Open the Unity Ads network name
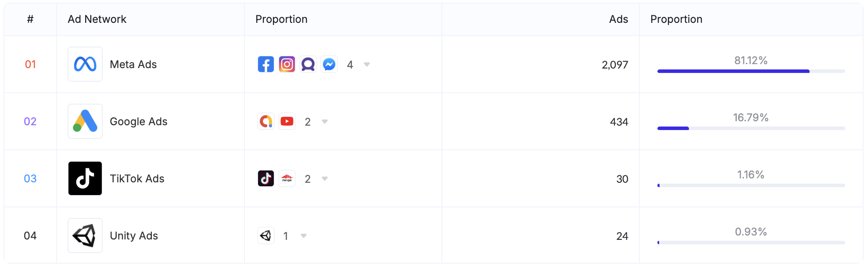The width and height of the screenshot is (868, 268). [134, 235]
